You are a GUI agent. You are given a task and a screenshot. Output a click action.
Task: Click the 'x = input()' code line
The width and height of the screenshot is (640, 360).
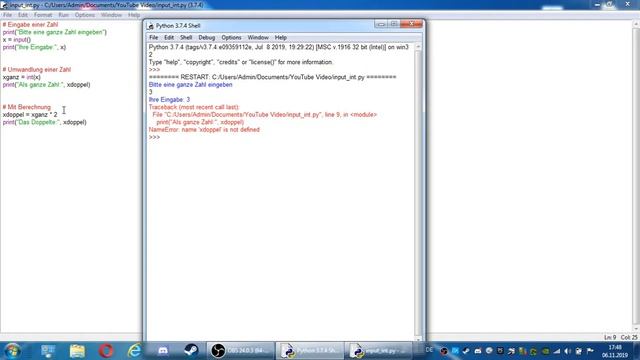coord(16,40)
